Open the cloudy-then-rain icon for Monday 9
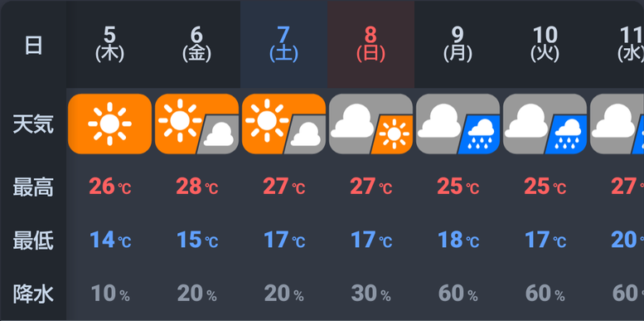Screen dimensions: 644x321 (458, 124)
